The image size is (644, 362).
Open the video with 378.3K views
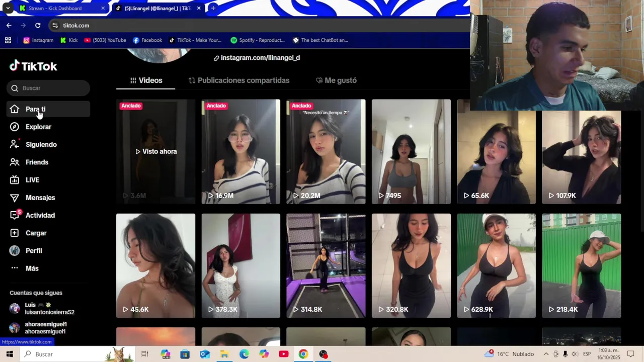[241, 265]
